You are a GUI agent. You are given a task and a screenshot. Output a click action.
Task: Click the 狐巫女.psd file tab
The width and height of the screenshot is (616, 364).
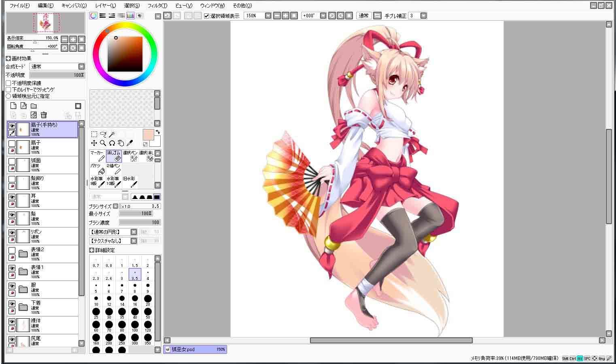(x=195, y=349)
